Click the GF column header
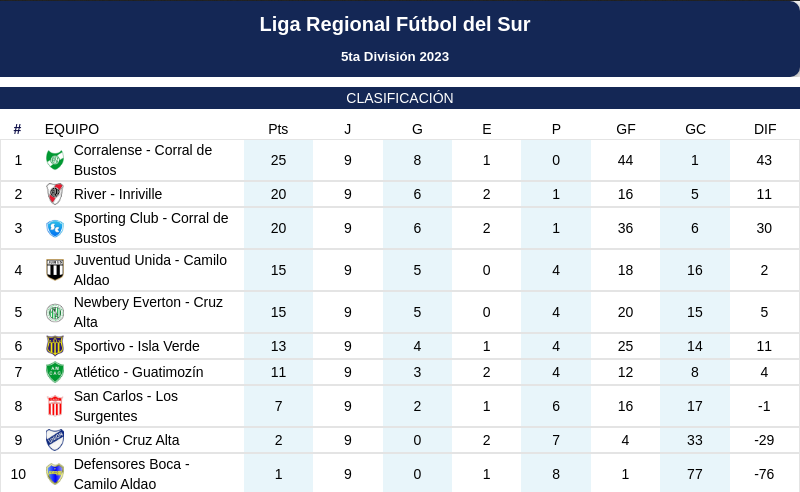The height and width of the screenshot is (492, 800). click(626, 129)
